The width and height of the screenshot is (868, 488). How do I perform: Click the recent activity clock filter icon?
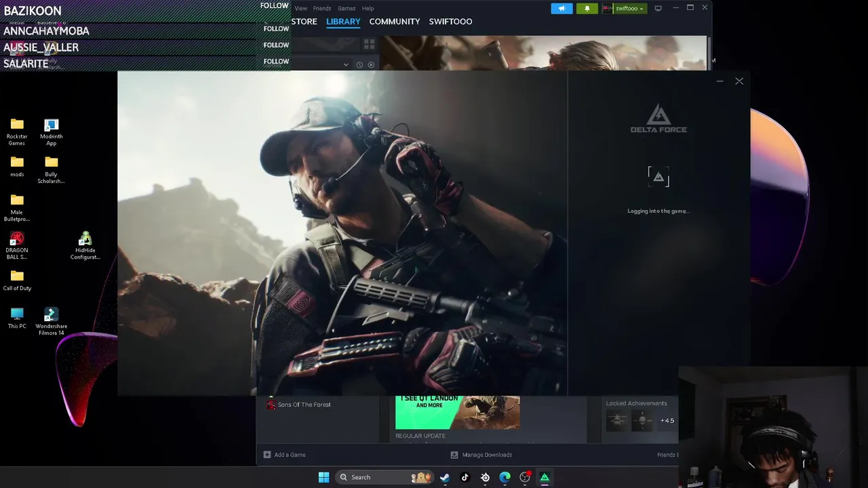click(x=359, y=65)
